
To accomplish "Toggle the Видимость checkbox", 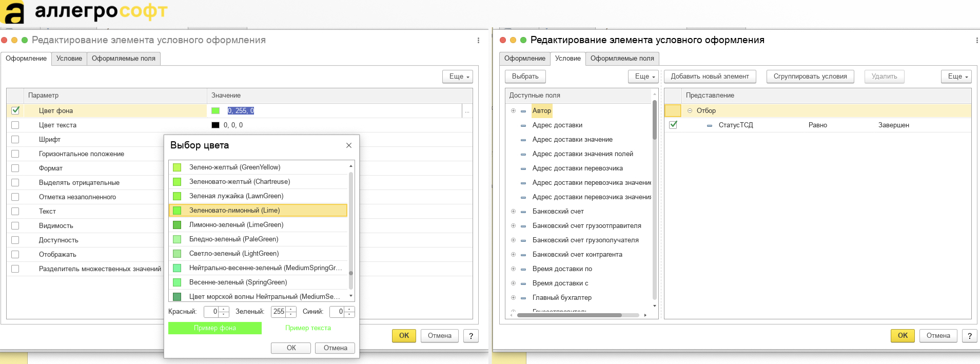I will (x=15, y=226).
